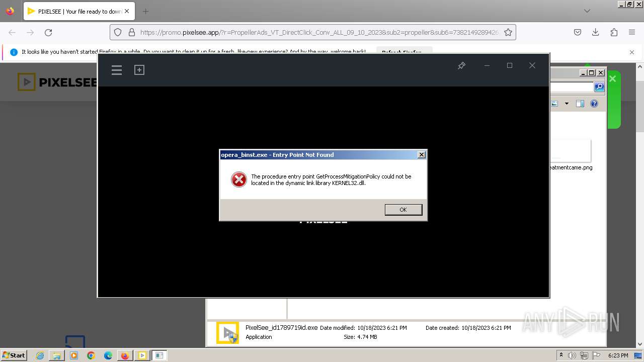The width and height of the screenshot is (644, 362).
Task: Dismiss the Firefox refresh notification bar
Action: [632, 52]
